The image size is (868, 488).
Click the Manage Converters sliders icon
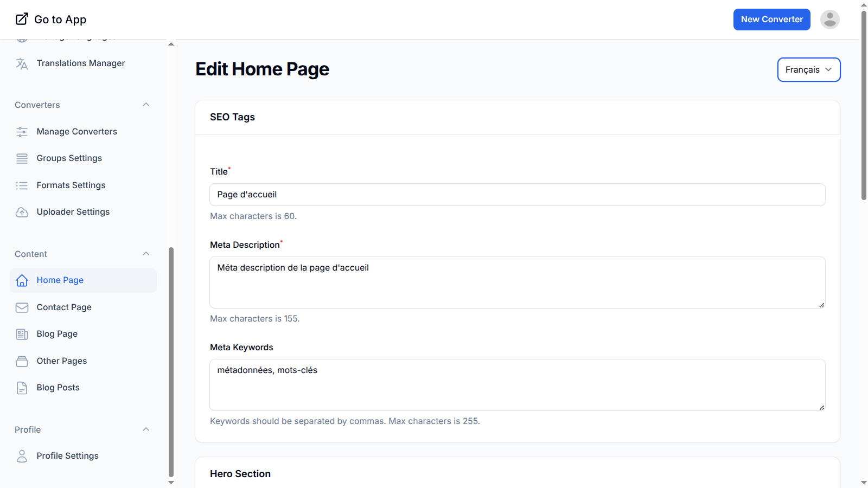[x=22, y=132]
